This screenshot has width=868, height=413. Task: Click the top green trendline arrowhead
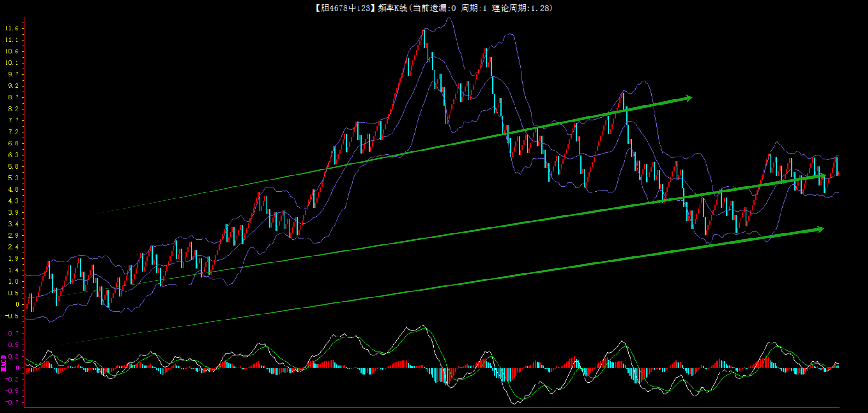[688, 98]
